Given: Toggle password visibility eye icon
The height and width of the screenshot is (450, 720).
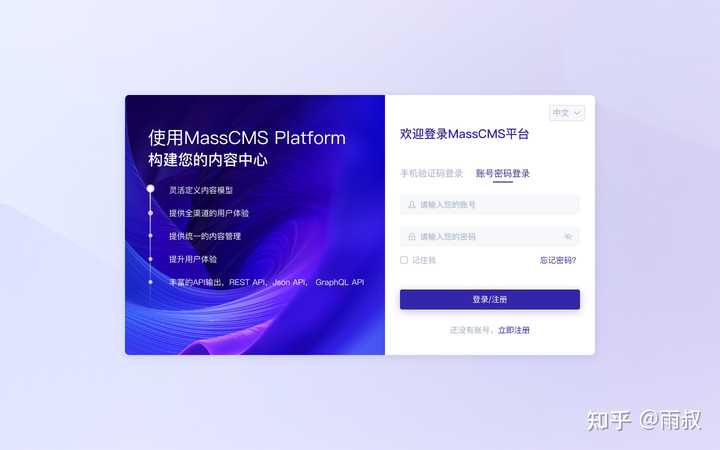Looking at the screenshot, I should [x=568, y=236].
